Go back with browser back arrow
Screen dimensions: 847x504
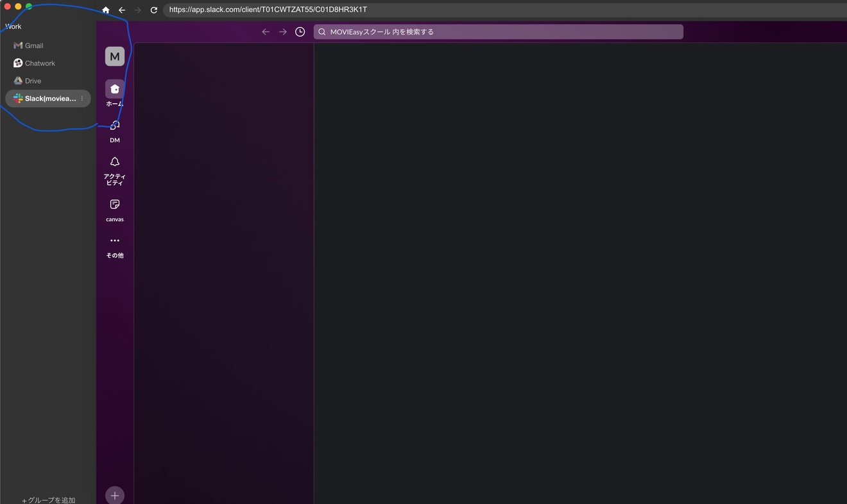point(122,10)
